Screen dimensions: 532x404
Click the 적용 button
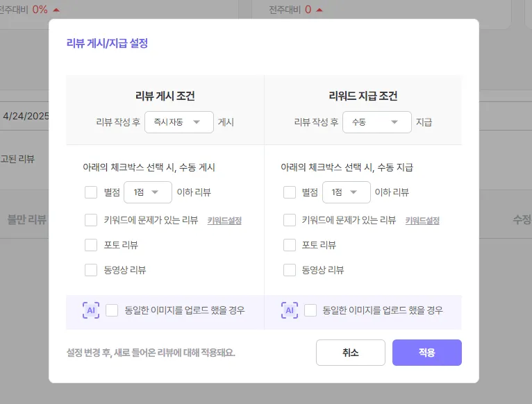coord(426,353)
